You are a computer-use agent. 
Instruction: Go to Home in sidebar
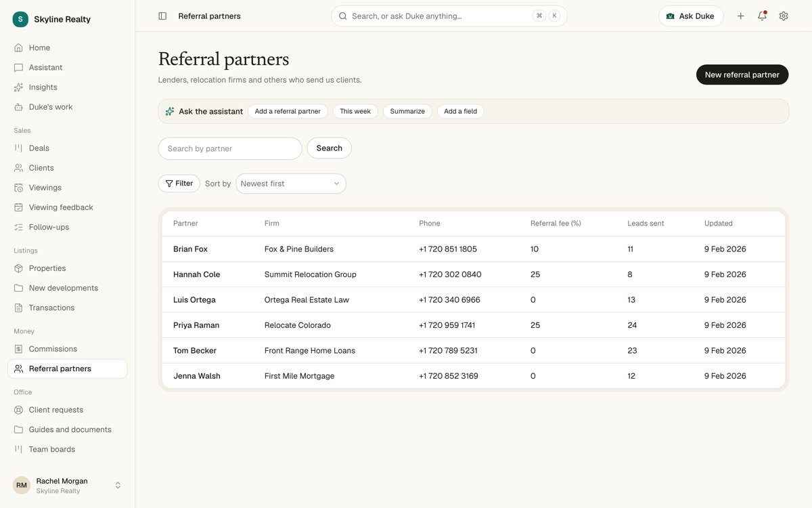pos(67,47)
